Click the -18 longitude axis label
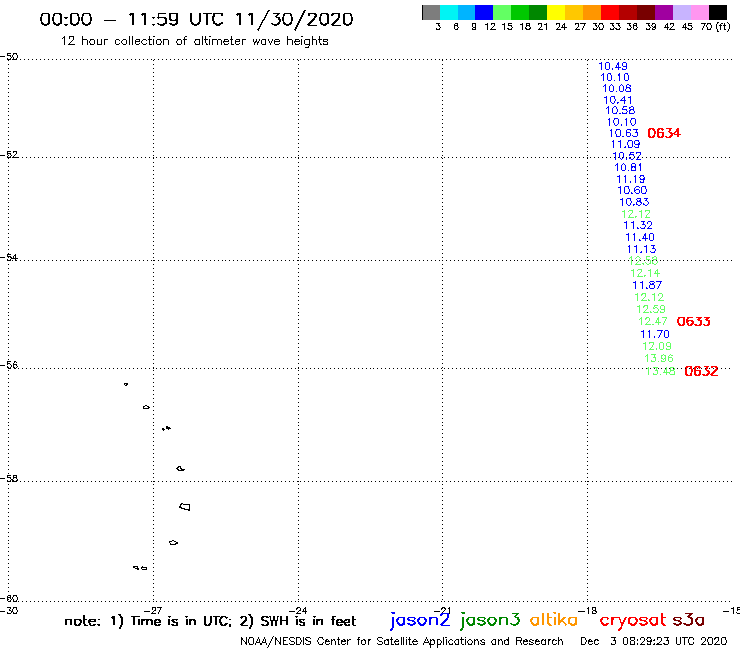Screen dimensions: 740x650 588,610
